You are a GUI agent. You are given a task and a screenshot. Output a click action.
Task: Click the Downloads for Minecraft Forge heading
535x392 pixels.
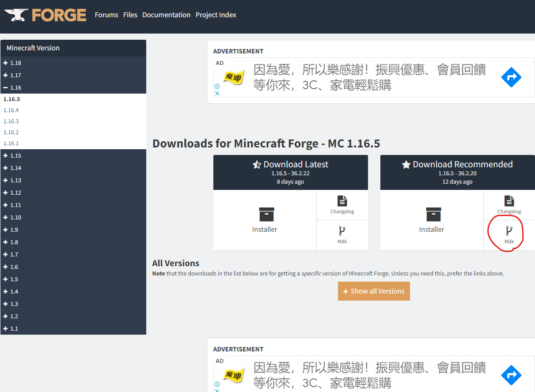[266, 143]
